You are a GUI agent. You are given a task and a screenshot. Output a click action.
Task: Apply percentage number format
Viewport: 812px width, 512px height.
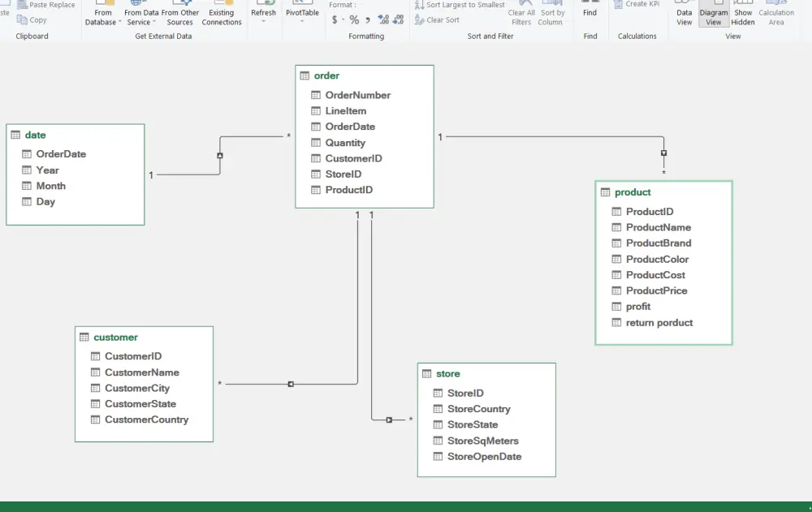click(353, 18)
